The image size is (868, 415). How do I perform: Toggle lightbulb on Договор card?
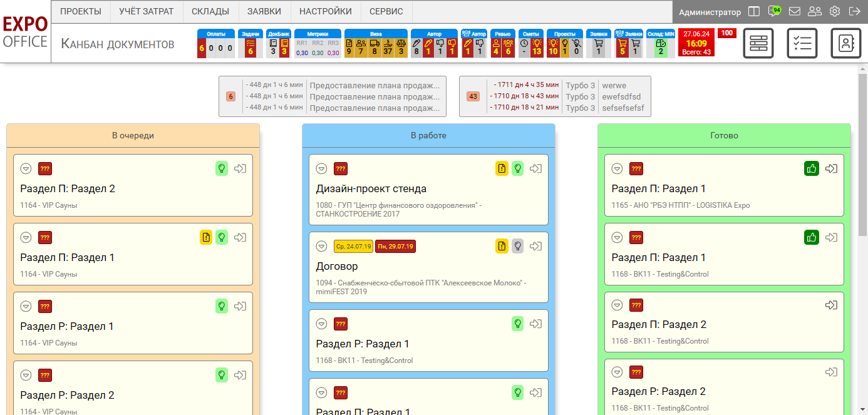(517, 246)
